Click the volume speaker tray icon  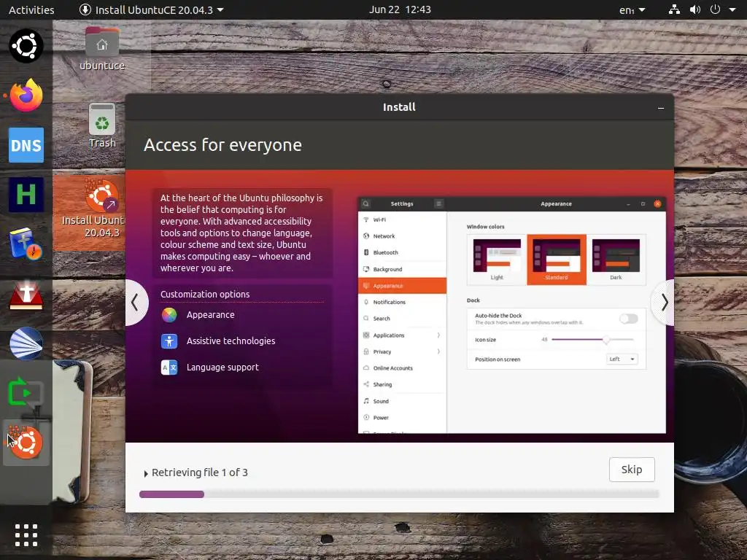pyautogui.click(x=694, y=9)
